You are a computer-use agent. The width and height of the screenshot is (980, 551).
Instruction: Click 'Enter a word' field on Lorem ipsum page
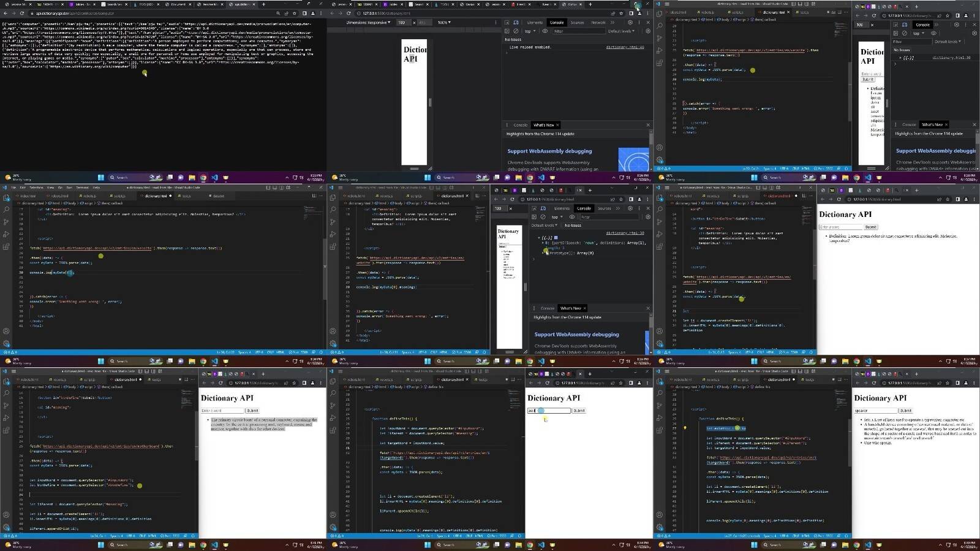(840, 227)
